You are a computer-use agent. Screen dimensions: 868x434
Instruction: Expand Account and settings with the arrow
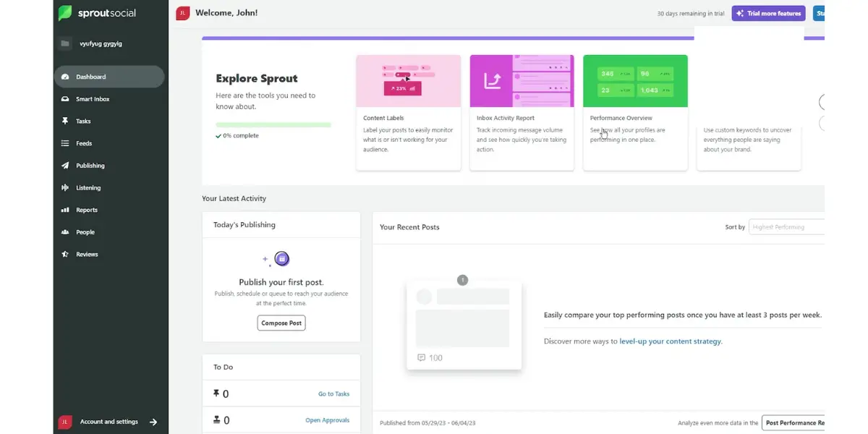153,422
